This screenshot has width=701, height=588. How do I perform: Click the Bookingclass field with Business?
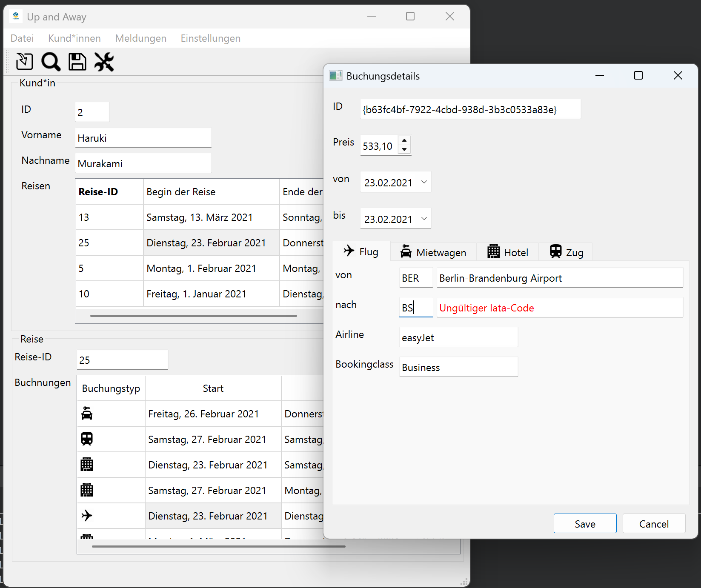click(458, 367)
